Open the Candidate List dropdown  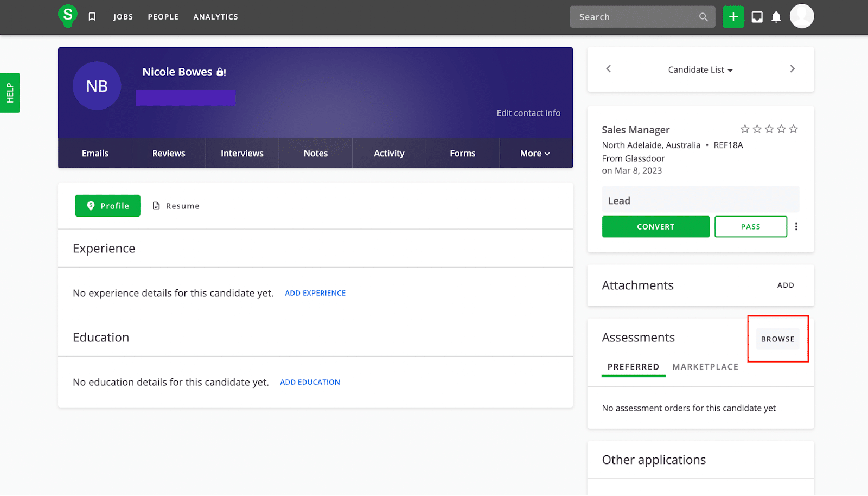[x=700, y=69]
